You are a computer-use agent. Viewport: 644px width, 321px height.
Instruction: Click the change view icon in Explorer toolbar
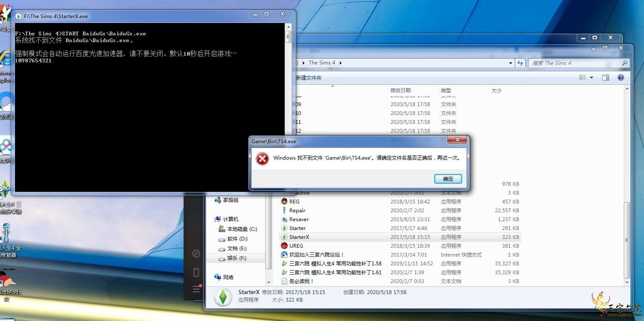point(583,78)
